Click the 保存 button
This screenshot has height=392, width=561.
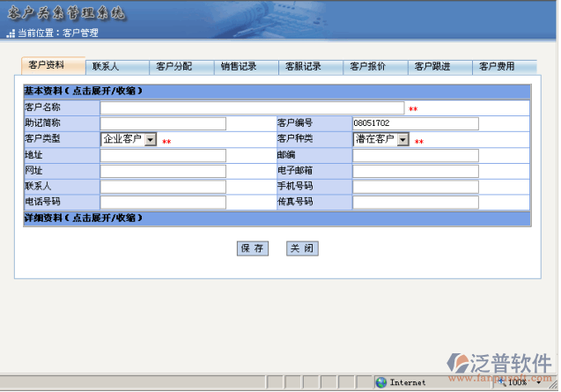(x=253, y=248)
